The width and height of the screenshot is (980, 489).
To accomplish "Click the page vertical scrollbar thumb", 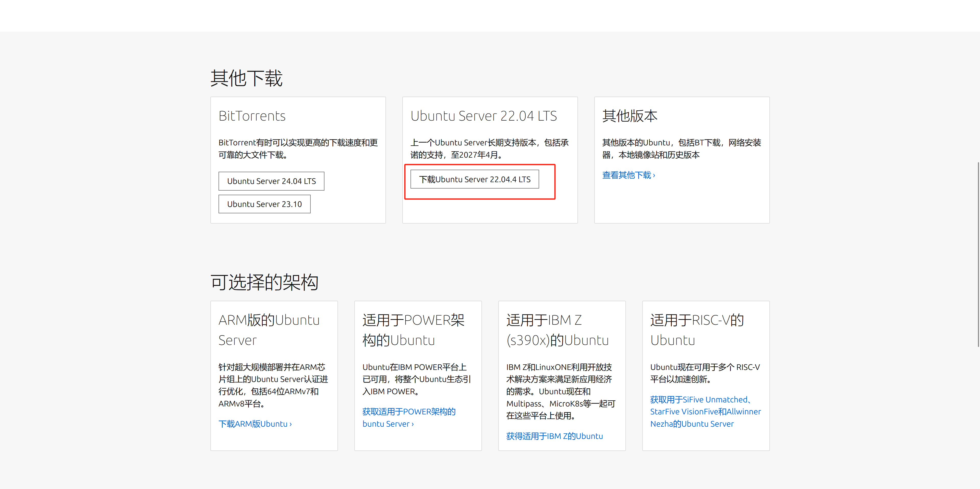I will (x=978, y=254).
